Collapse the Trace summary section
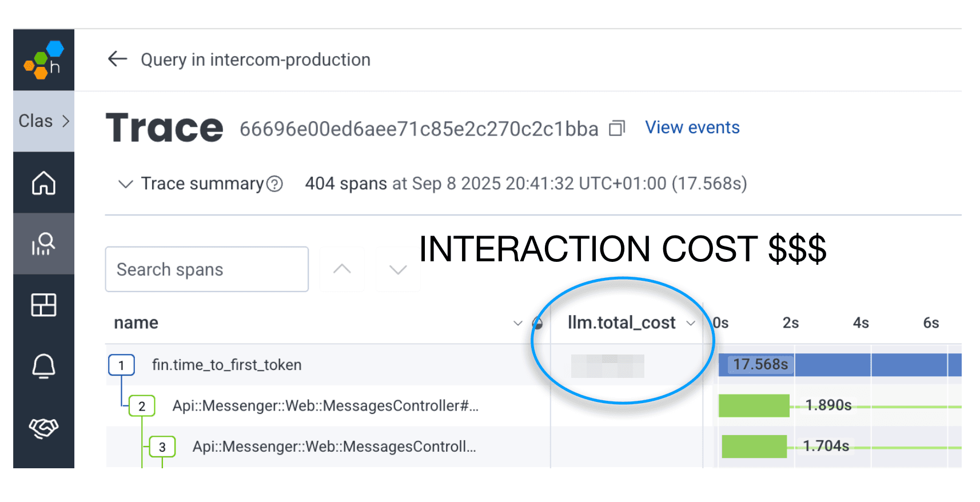980x502 pixels. (125, 184)
